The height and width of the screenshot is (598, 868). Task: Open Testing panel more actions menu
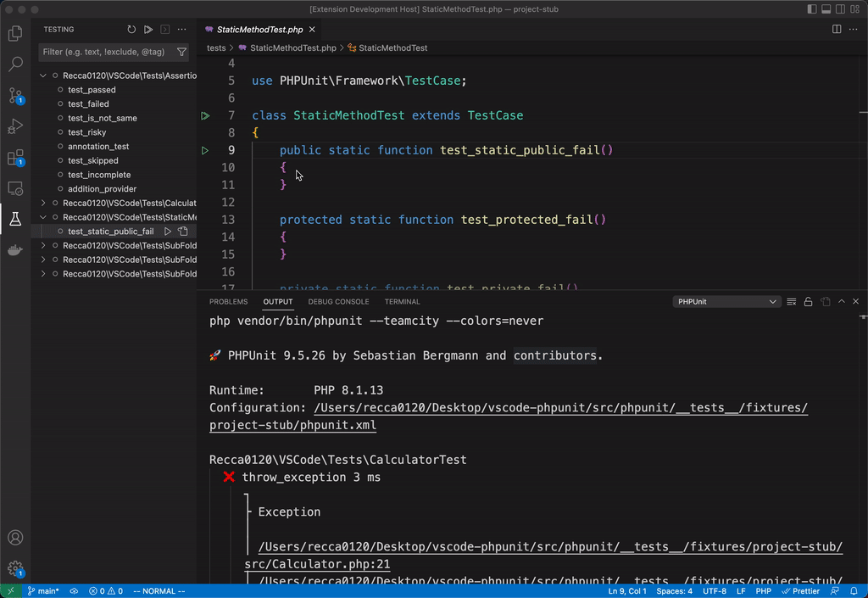[x=181, y=30]
